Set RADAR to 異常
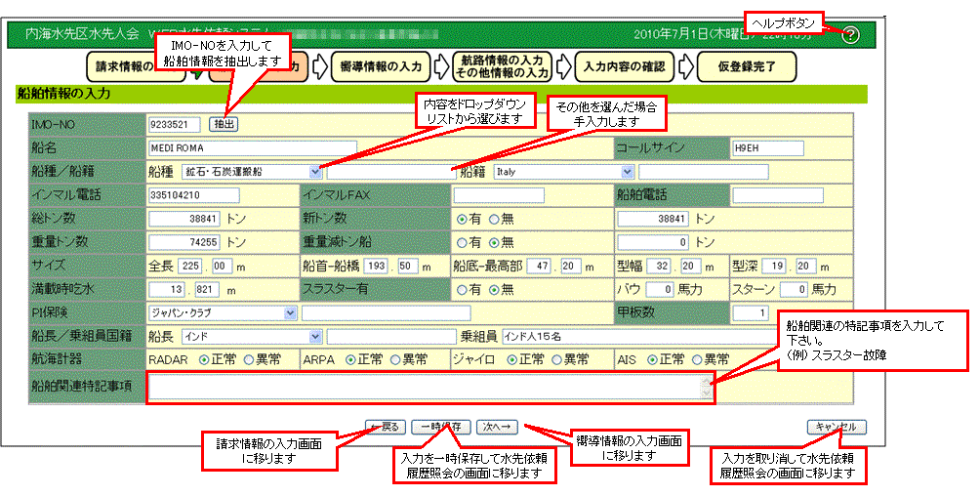The height and width of the screenshot is (496, 980). 250,359
